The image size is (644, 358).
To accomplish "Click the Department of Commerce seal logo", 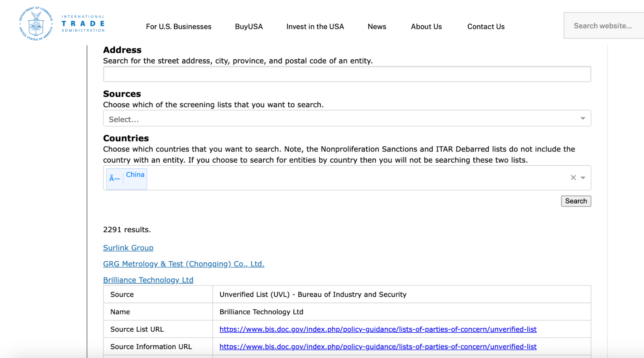I will point(36,24).
